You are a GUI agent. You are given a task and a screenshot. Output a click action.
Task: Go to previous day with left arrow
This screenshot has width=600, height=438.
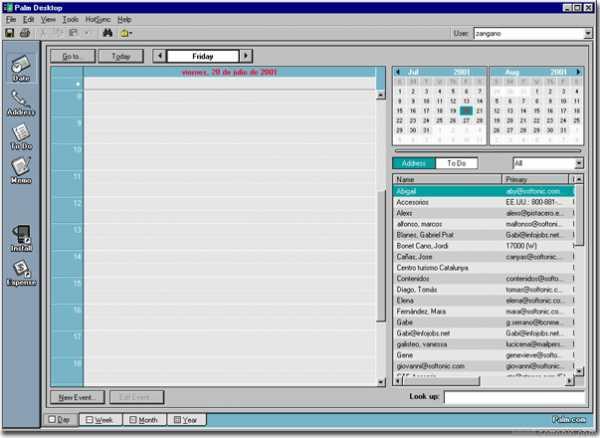click(x=160, y=56)
